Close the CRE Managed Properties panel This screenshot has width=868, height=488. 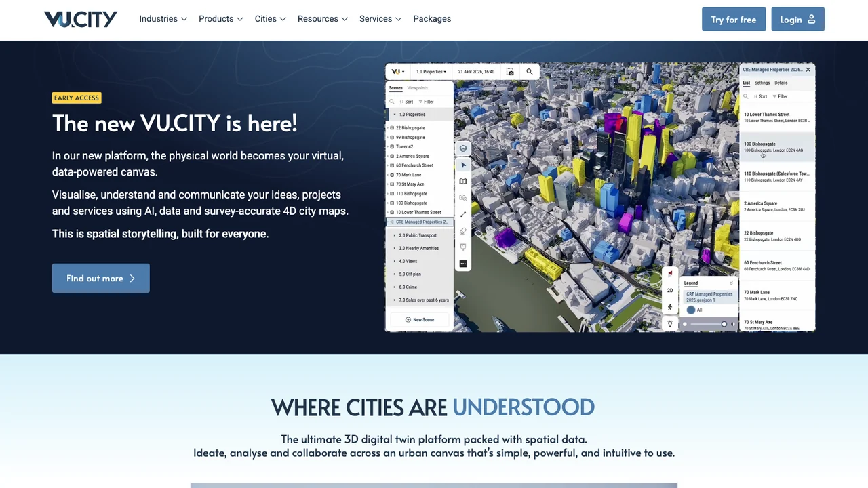click(x=808, y=70)
